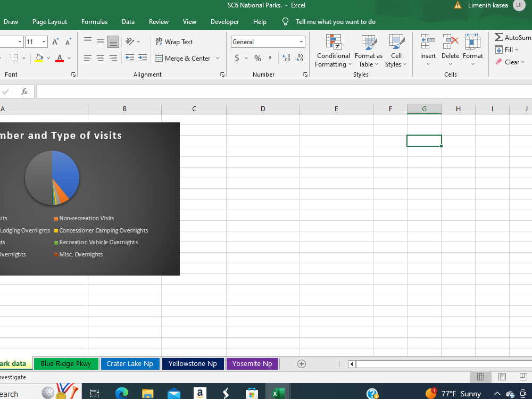The image size is (532, 399).
Task: Open the Merge & Center dropdown arrow
Action: pyautogui.click(x=218, y=59)
